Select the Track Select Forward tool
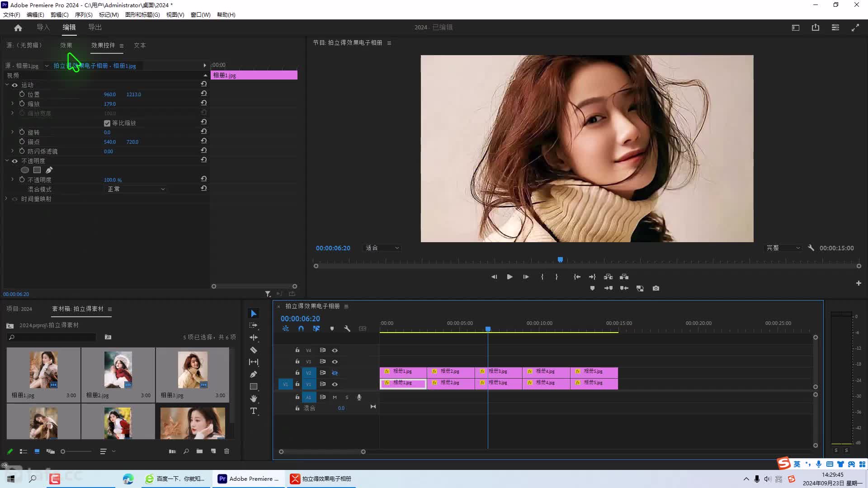Image resolution: width=868 pixels, height=488 pixels. point(254,325)
